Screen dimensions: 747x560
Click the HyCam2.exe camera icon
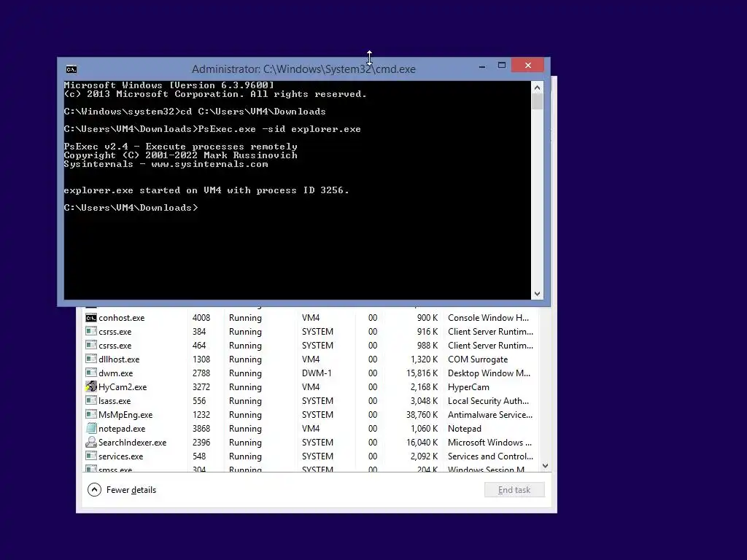pyautogui.click(x=91, y=386)
